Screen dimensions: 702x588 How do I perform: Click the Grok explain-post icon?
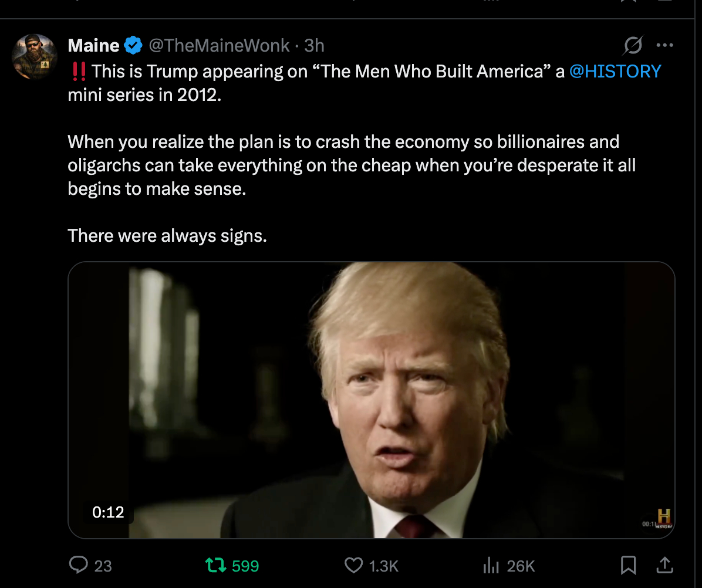633,45
